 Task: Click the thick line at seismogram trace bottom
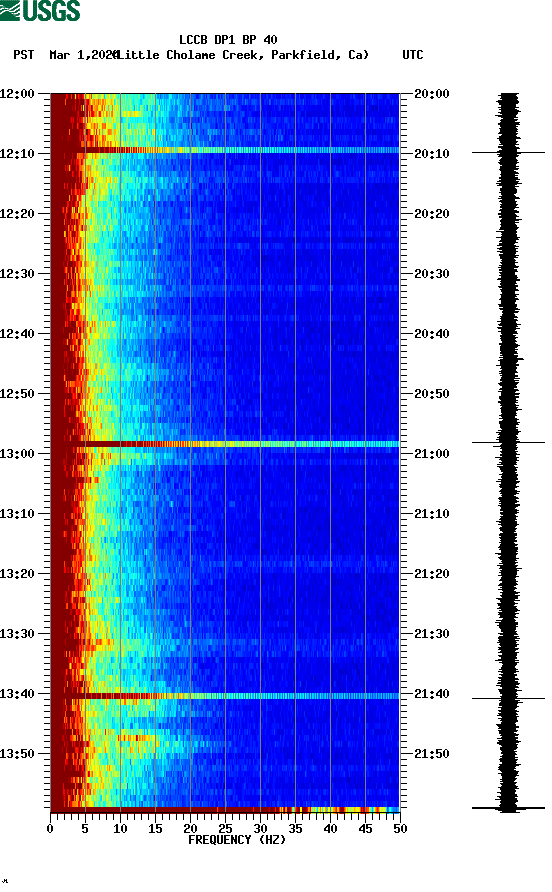coord(508,808)
